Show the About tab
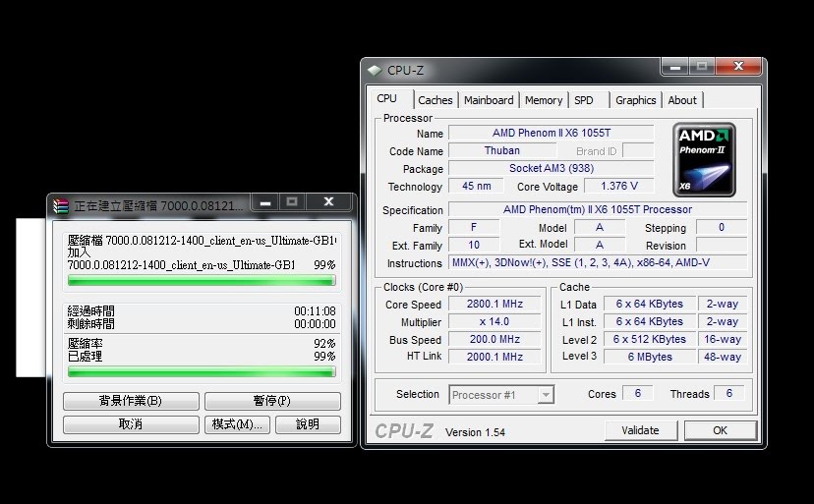This screenshot has width=814, height=504. (x=682, y=100)
